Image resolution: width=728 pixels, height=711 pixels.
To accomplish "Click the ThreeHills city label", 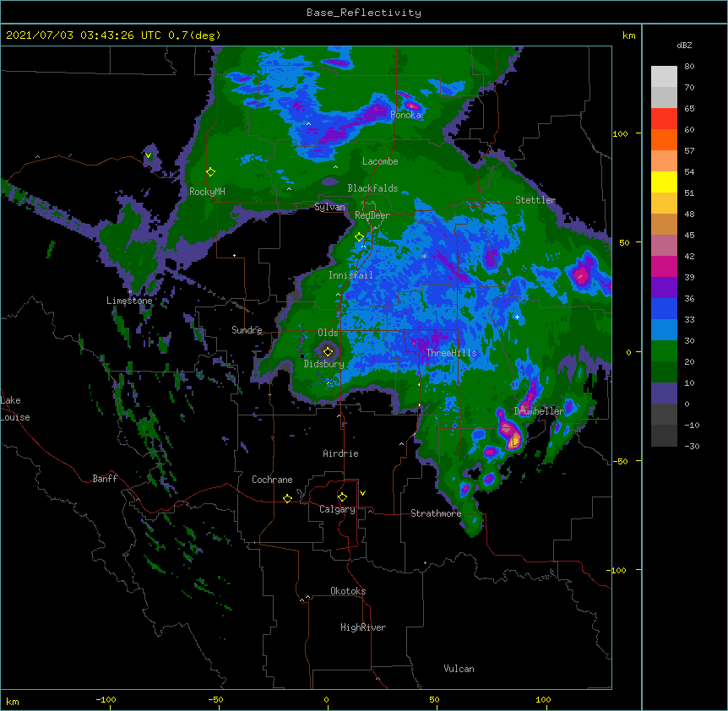I will pos(451,353).
